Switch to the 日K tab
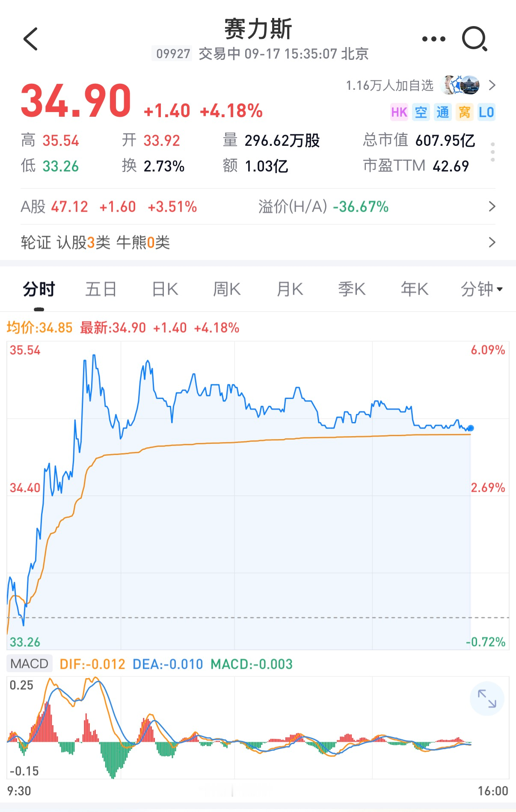Screen dimensions: 516x812 pyautogui.click(x=165, y=289)
